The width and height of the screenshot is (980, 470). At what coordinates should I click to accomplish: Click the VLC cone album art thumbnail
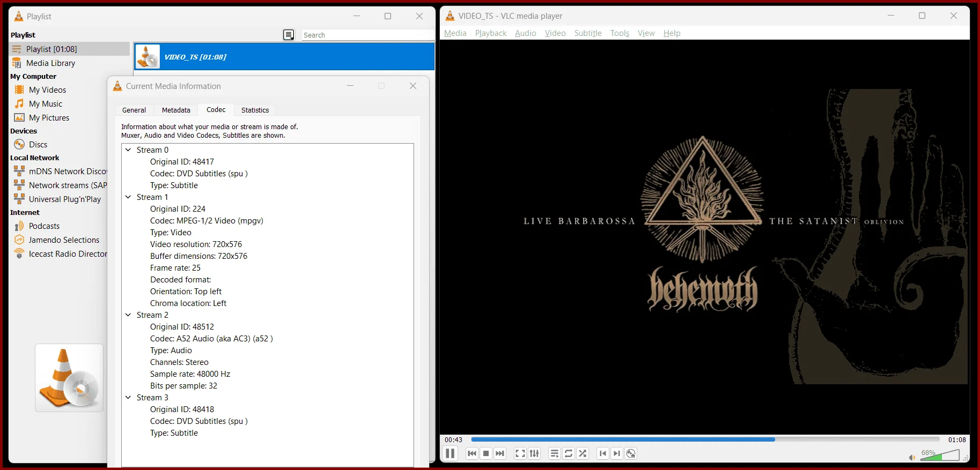[x=69, y=378]
